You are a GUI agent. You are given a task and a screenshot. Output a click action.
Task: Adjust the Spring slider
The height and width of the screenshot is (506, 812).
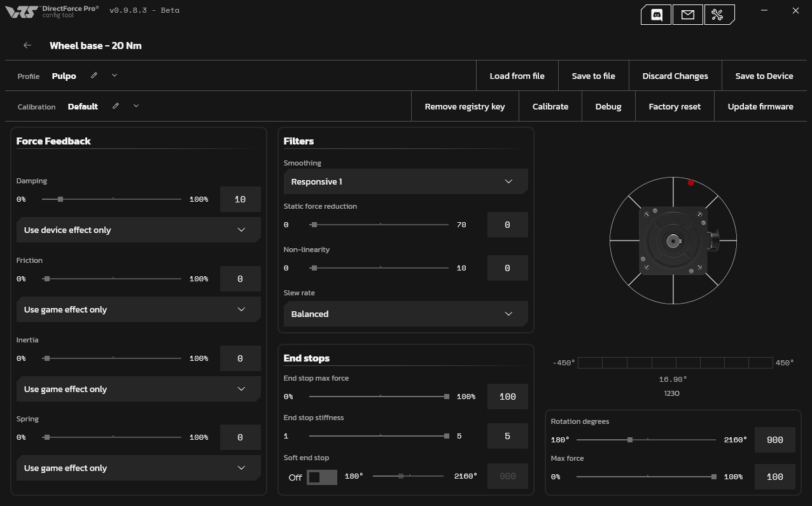(112, 437)
